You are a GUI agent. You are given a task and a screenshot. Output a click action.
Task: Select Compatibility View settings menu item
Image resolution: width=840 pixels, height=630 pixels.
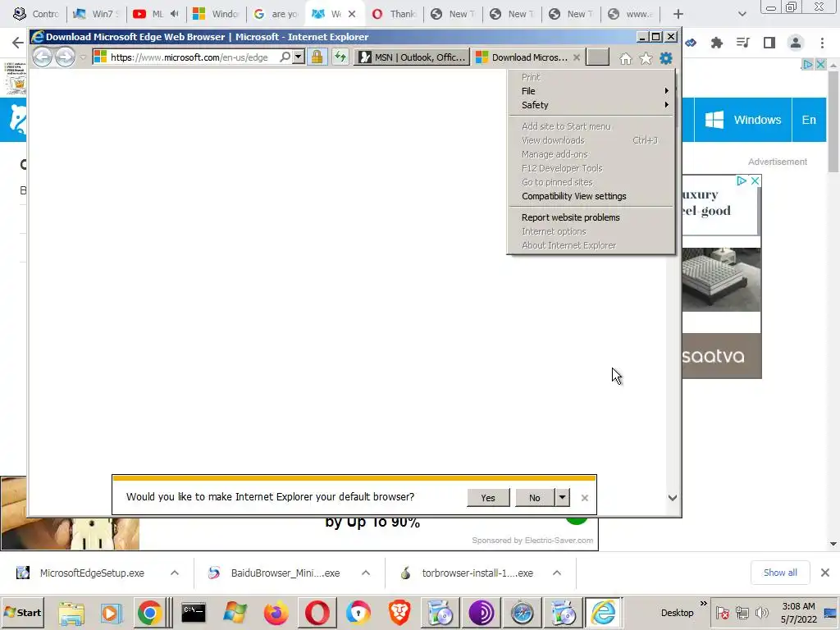point(591,196)
